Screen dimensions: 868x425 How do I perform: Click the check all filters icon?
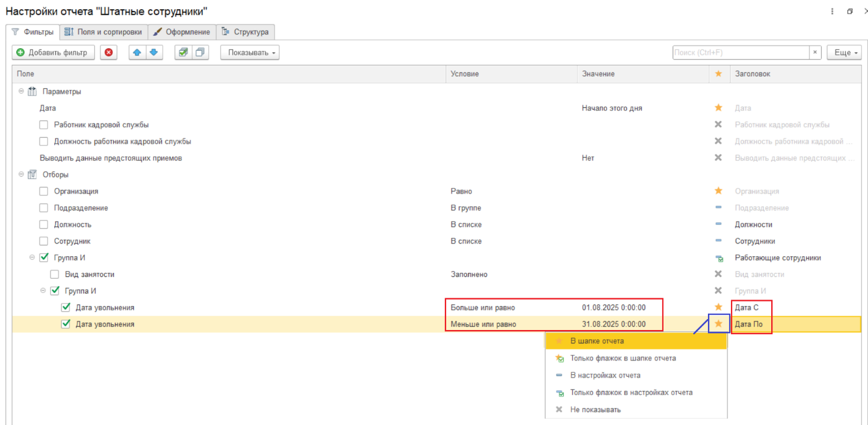click(x=183, y=52)
